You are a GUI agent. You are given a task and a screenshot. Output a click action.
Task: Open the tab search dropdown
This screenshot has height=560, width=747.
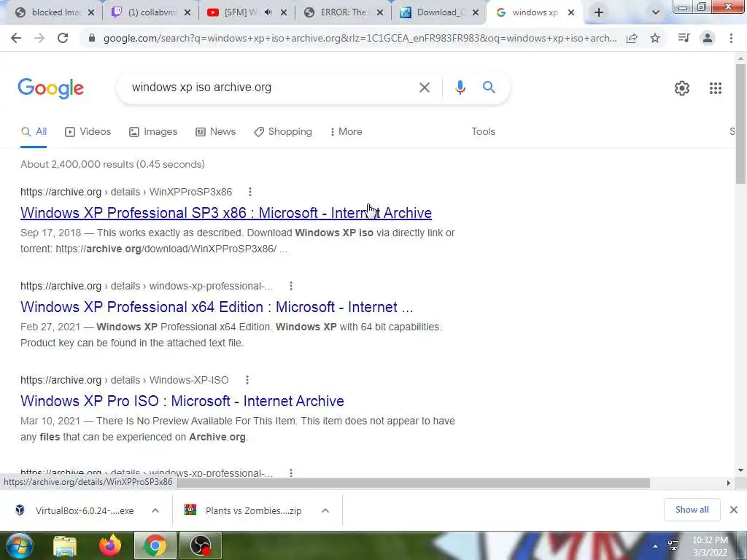click(x=656, y=13)
